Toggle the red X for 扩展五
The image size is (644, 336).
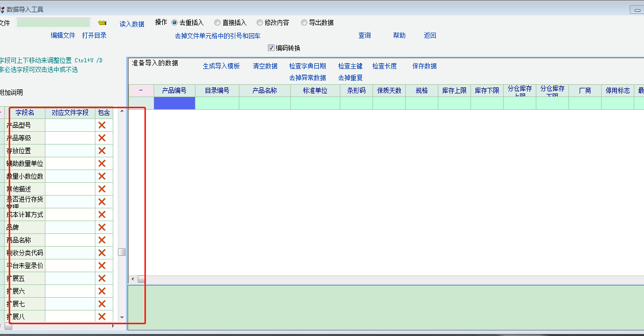pyautogui.click(x=102, y=278)
